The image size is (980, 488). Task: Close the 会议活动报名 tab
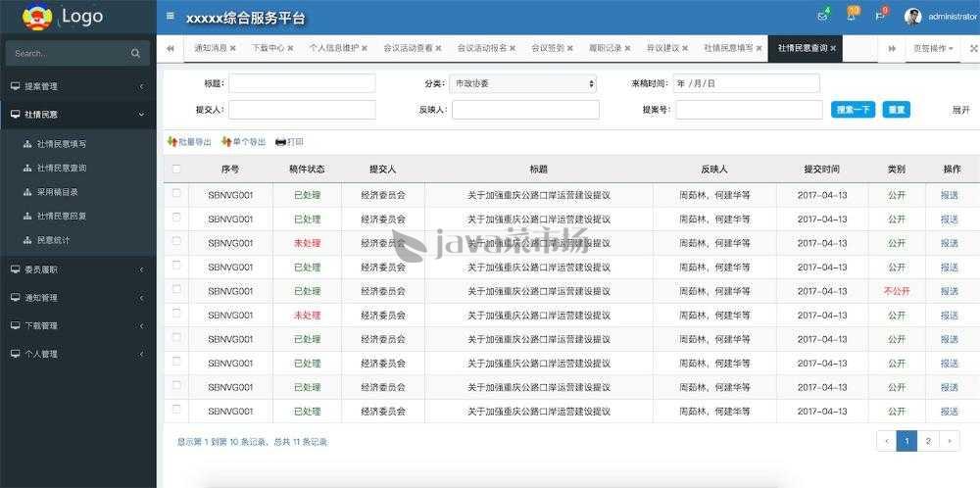click(512, 48)
